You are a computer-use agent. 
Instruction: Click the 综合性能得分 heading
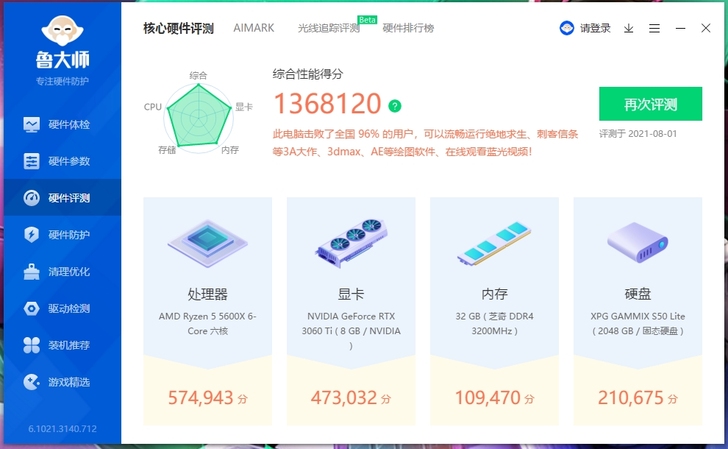pos(308,74)
